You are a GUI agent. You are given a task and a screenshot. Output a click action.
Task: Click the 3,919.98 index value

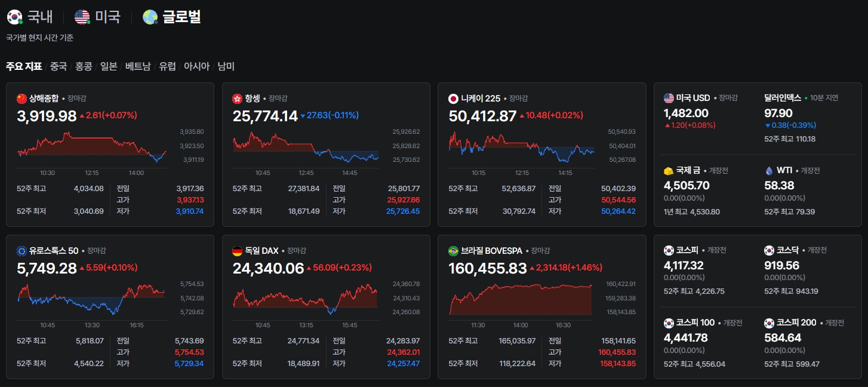click(47, 116)
